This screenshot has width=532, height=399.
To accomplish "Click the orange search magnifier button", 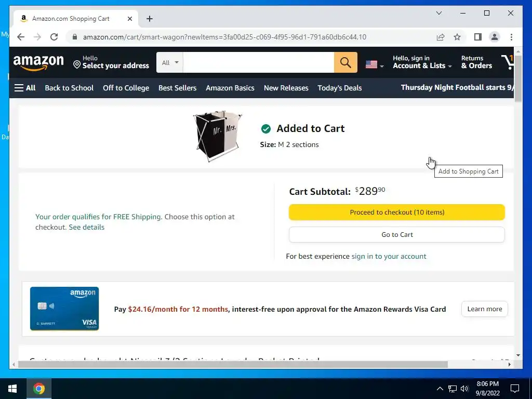I will pyautogui.click(x=345, y=62).
